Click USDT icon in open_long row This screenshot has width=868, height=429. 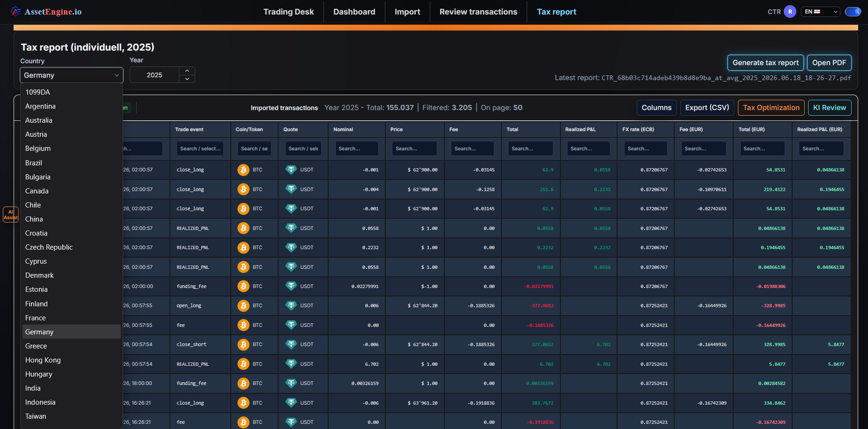click(x=291, y=306)
